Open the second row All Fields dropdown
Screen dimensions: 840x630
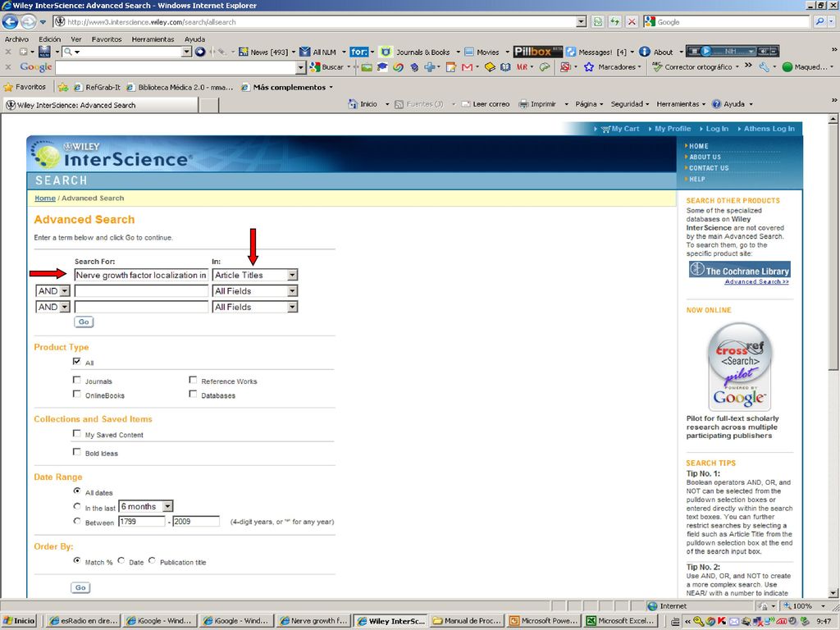(x=255, y=291)
